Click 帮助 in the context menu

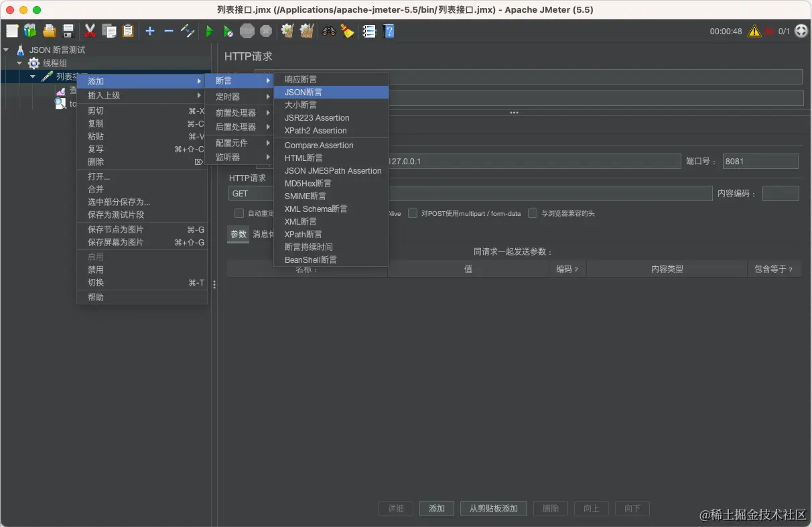(x=142, y=297)
